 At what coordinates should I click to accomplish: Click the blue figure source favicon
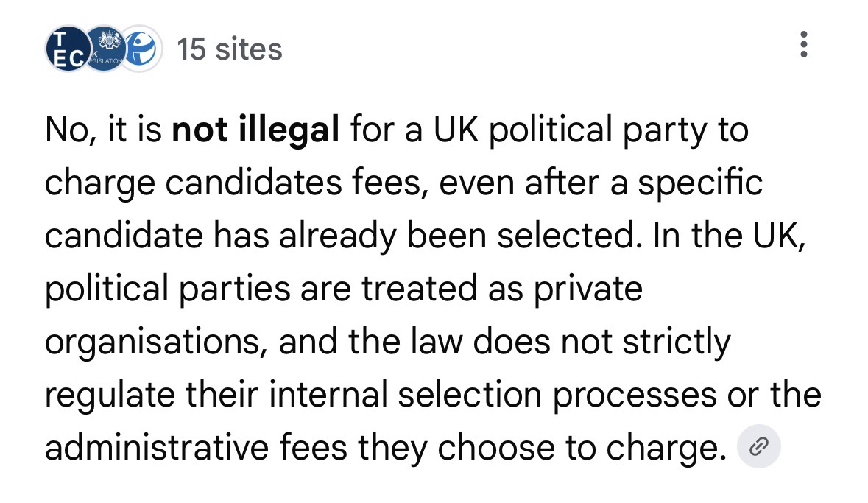[x=142, y=49]
